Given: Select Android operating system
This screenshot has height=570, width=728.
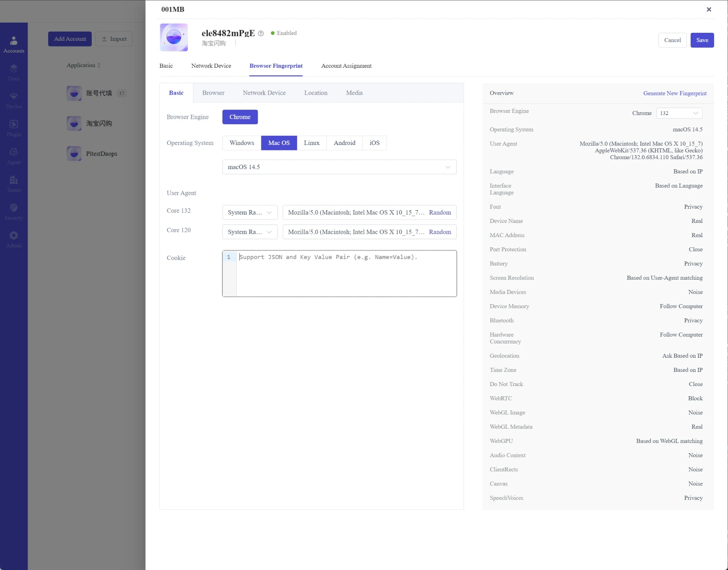Looking at the screenshot, I should pyautogui.click(x=344, y=143).
